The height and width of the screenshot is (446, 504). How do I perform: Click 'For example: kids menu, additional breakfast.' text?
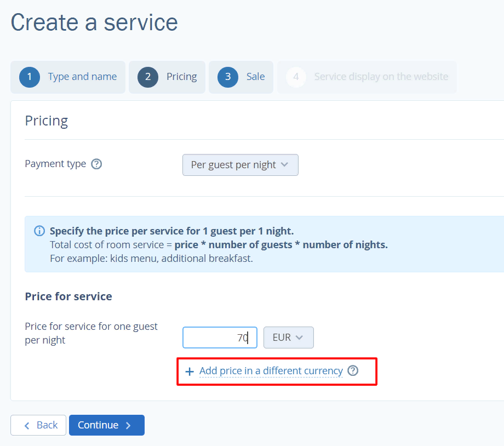151,259
